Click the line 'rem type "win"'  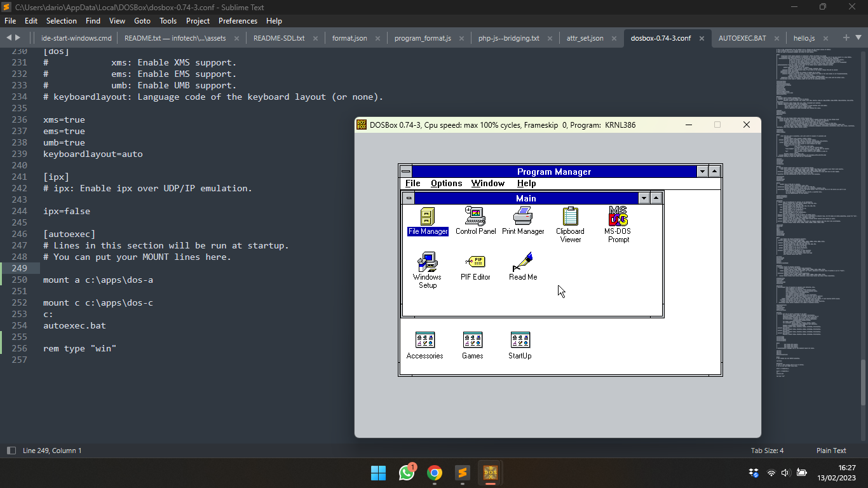click(79, 348)
